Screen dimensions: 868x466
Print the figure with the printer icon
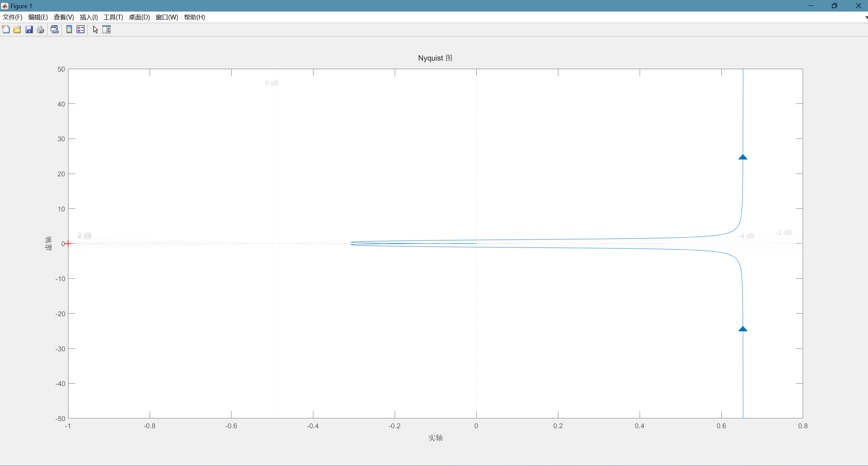(x=40, y=30)
